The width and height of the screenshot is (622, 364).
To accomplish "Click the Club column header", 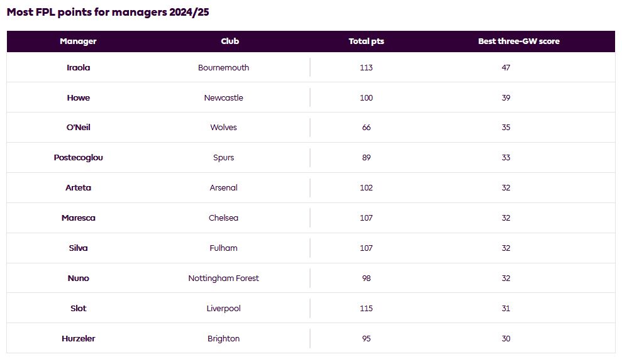I will click(230, 41).
